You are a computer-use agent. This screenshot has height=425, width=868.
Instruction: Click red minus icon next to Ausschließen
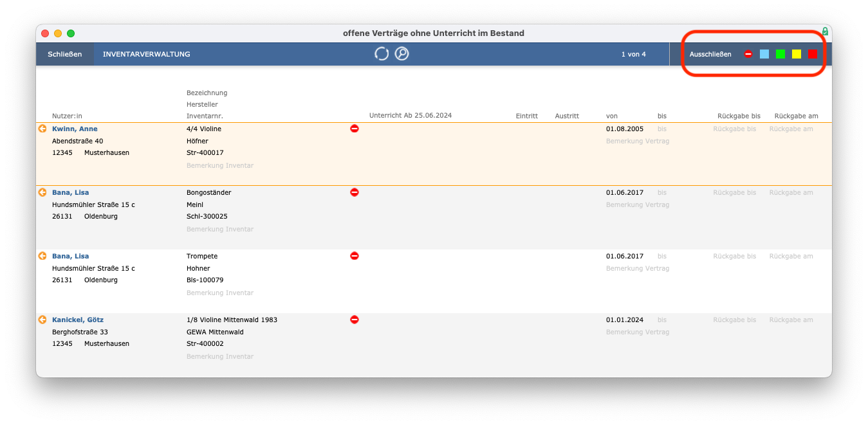748,54
